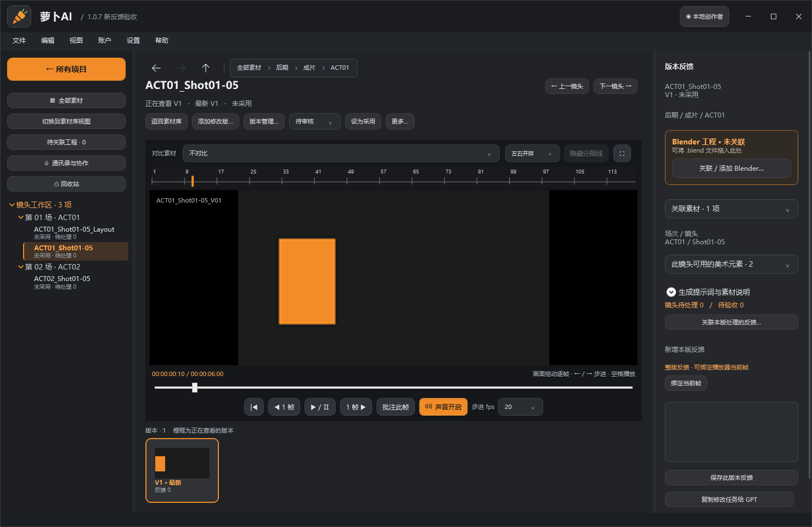Click the feedback text input box

tap(731, 432)
